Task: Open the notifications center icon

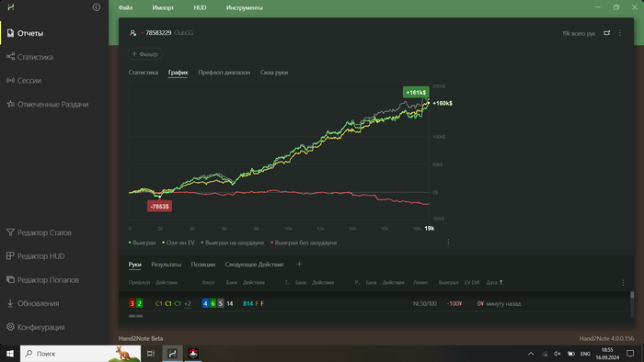Action: pos(630,354)
